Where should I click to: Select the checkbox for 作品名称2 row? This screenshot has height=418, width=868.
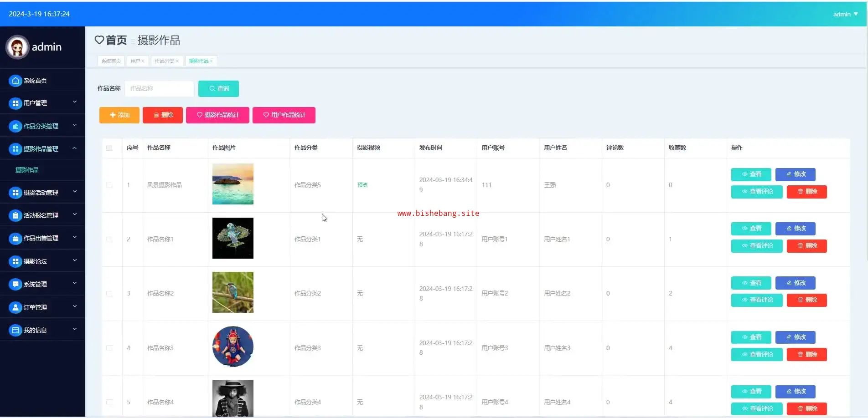click(109, 294)
